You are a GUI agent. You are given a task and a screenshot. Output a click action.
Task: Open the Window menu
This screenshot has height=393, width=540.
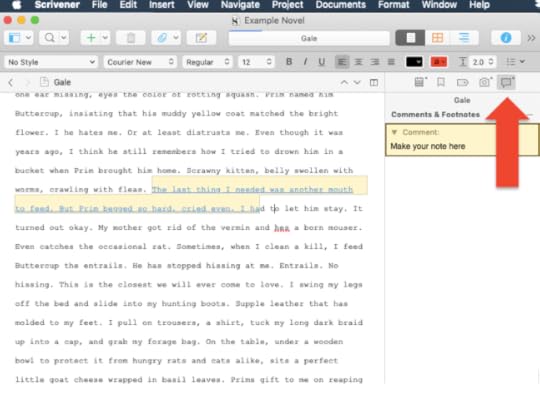pyautogui.click(x=439, y=5)
